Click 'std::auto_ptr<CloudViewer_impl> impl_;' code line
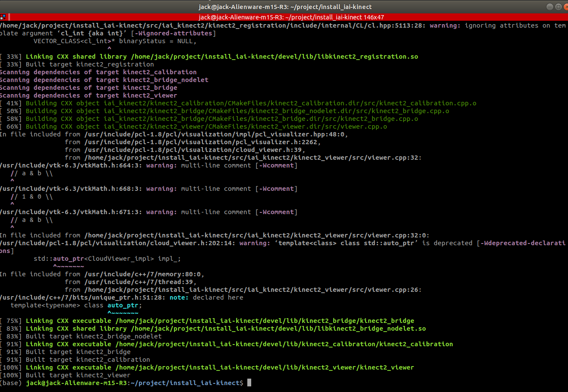568x392 pixels. (107, 259)
